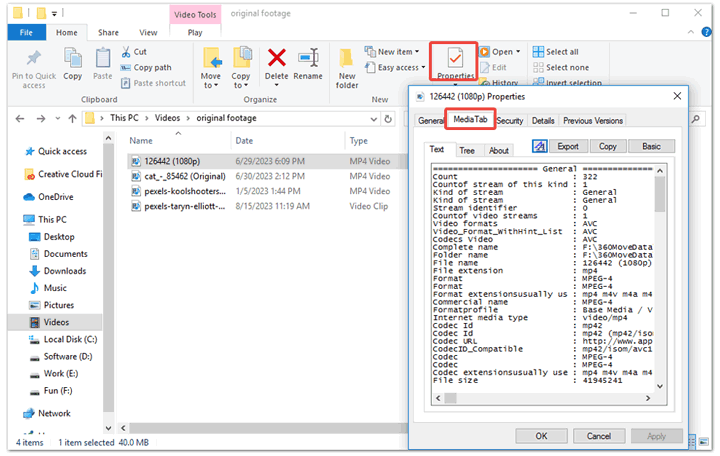This screenshot has width=720, height=456.
Task: Select Creative Cloud Files in sidebar
Action: click(x=63, y=175)
